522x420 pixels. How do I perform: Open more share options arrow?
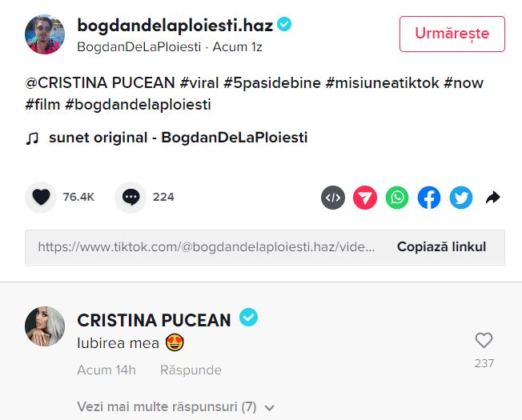point(493,198)
